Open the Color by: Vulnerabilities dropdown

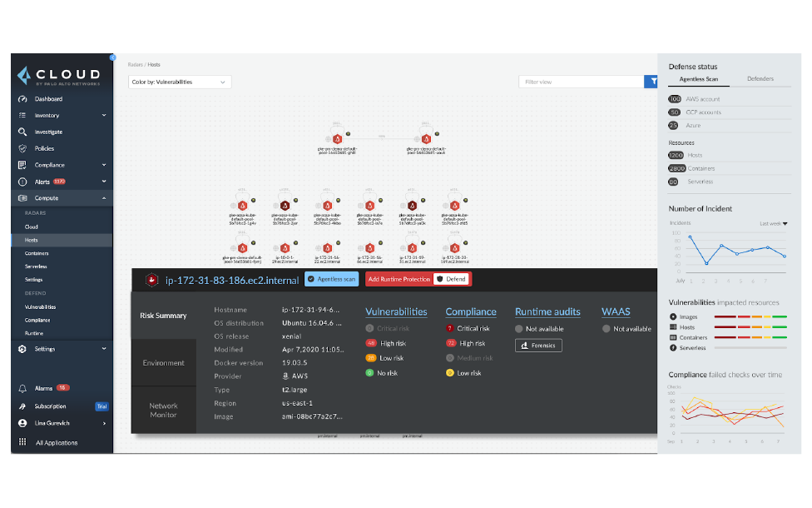181,82
